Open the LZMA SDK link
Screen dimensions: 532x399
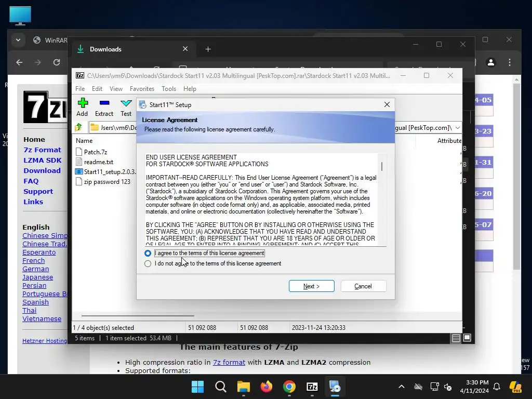pos(43,161)
